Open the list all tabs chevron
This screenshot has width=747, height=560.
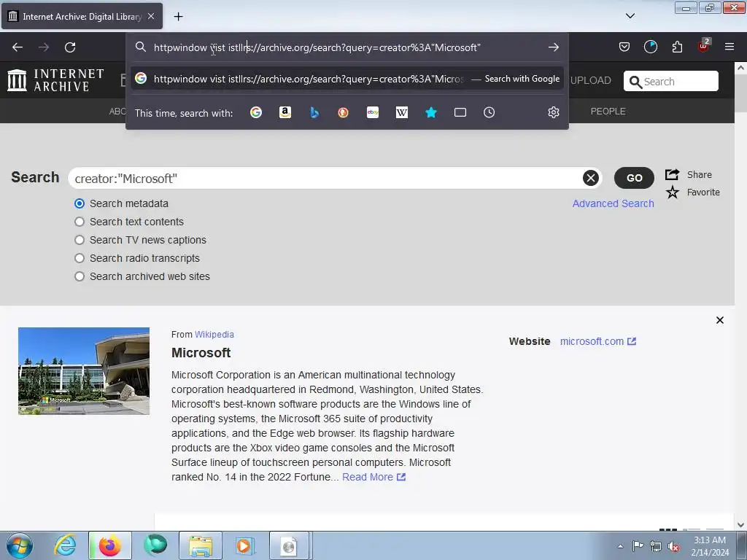click(630, 16)
